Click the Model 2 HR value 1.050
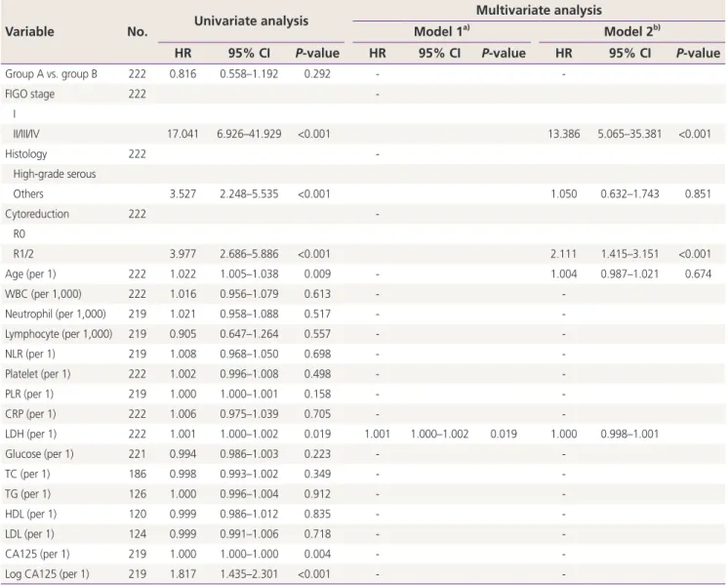The image size is (728, 586). tap(564, 193)
